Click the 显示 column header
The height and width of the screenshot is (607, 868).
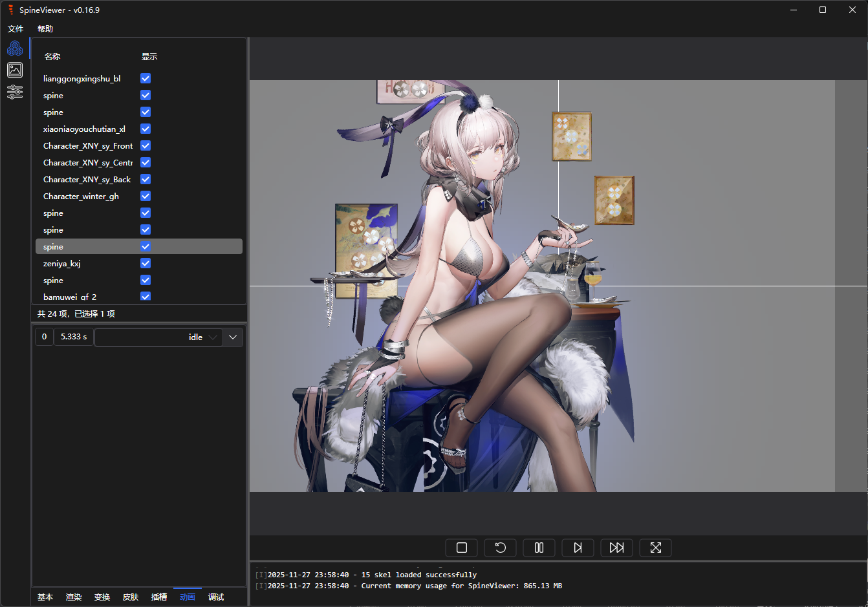coord(149,56)
